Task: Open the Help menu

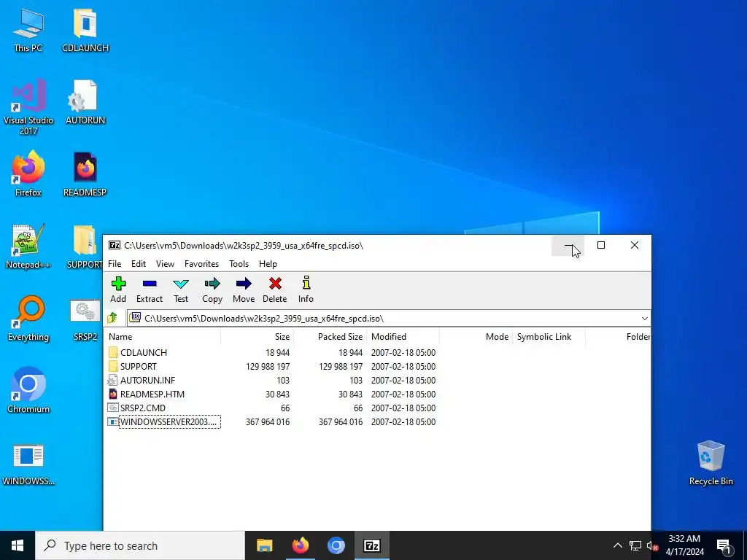Action: (268, 264)
